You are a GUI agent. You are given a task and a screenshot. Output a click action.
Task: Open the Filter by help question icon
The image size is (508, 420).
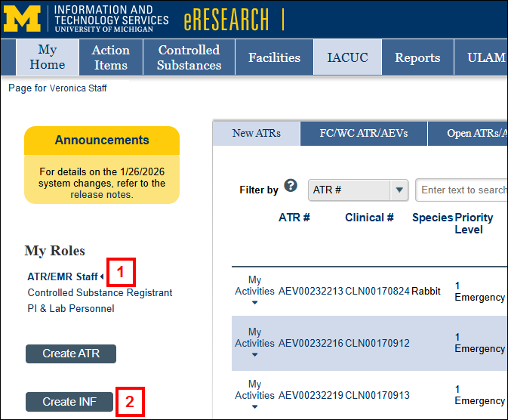pos(291,186)
